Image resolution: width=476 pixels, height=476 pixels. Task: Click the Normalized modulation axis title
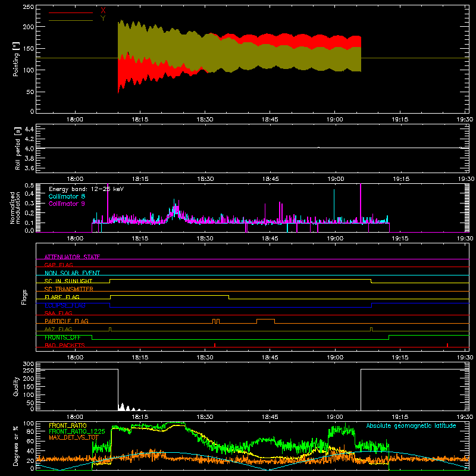[x=15, y=208]
